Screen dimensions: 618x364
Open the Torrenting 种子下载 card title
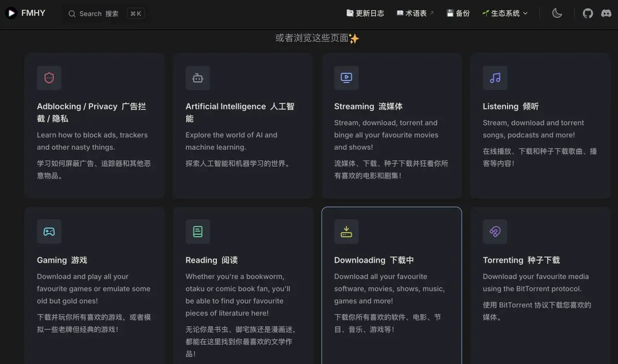pos(521,260)
